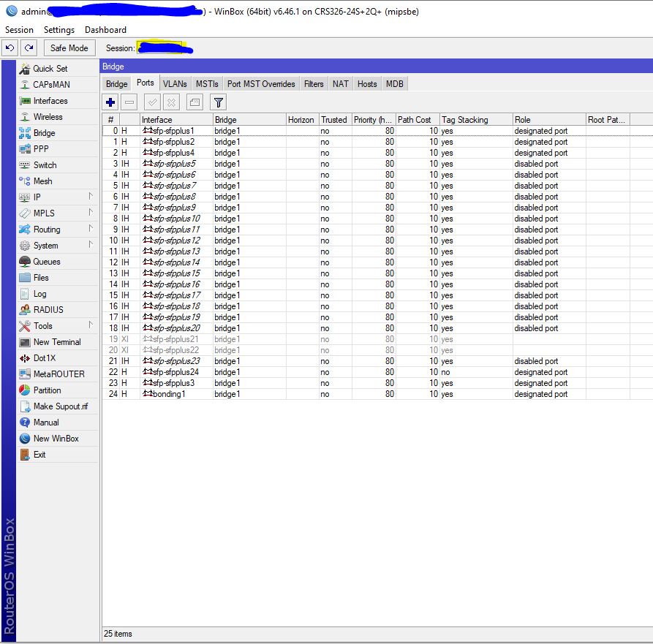Switch to the NAT tab
The height and width of the screenshot is (644, 653).
point(340,84)
